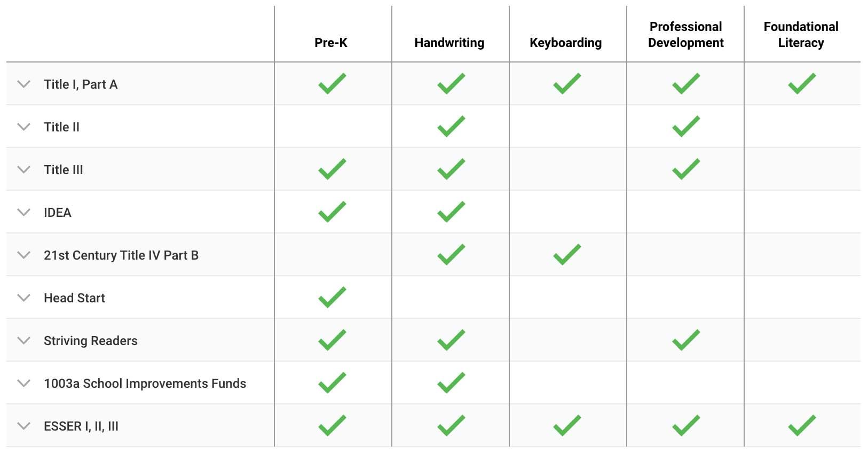Screen dimensions: 868x453
Task: Expand the Title I, Part A row
Action: tap(23, 84)
